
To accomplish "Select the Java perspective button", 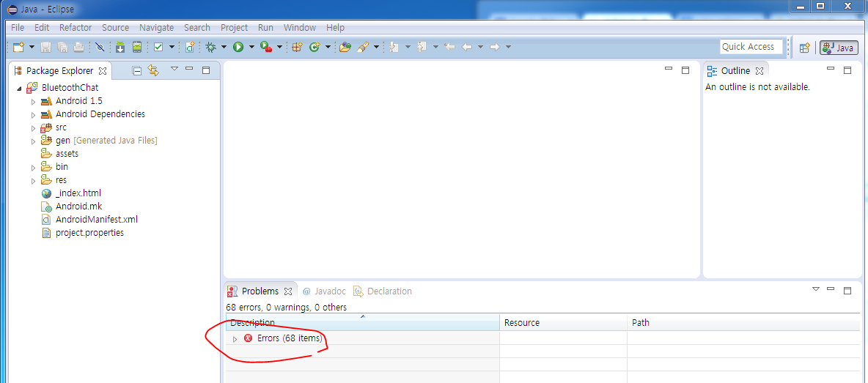I will pyautogui.click(x=839, y=48).
